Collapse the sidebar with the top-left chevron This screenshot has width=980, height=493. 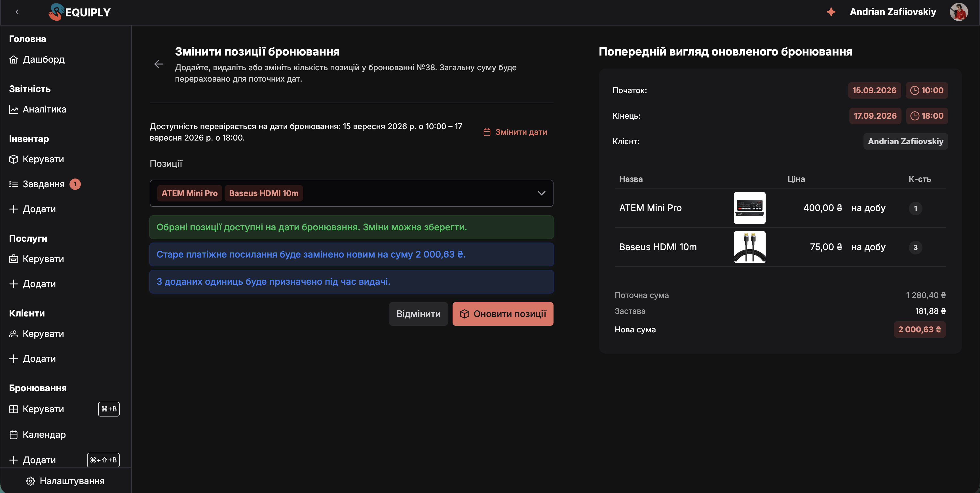coord(17,12)
